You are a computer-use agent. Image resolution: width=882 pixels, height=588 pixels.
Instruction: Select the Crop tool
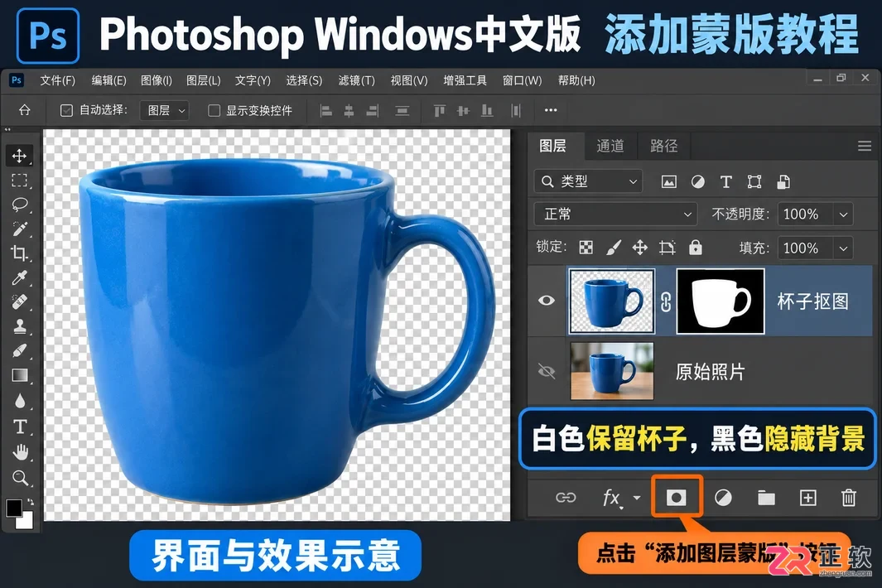[20, 253]
